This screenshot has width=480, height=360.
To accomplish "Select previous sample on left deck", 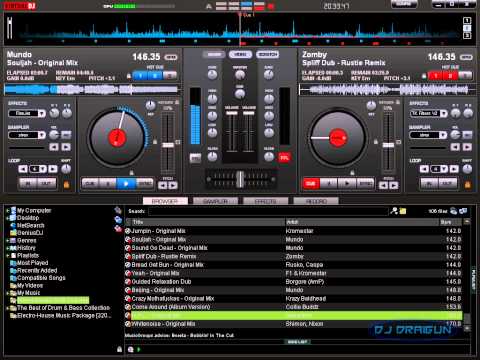I will pyautogui.click(x=54, y=147).
